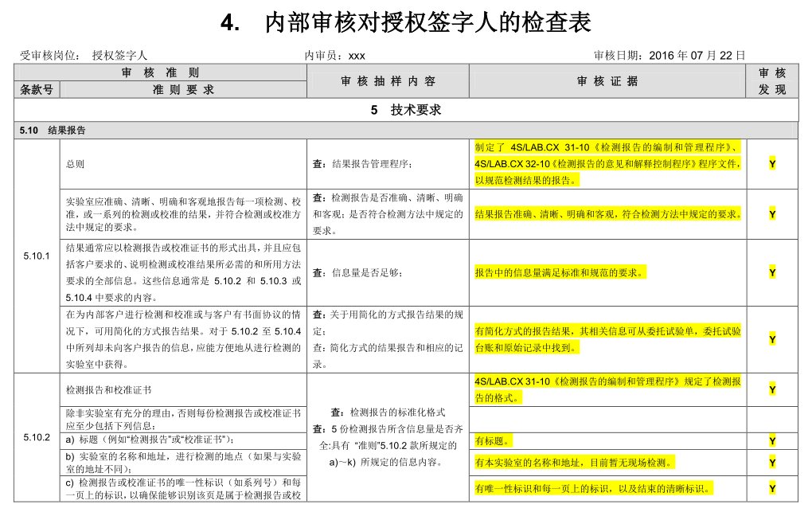
Task: Click the 条款号 column header
Action: (37, 90)
